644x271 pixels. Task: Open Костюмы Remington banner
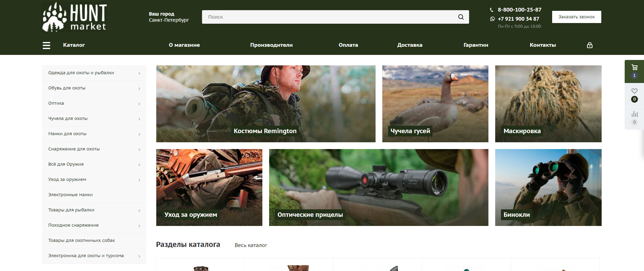click(x=266, y=104)
